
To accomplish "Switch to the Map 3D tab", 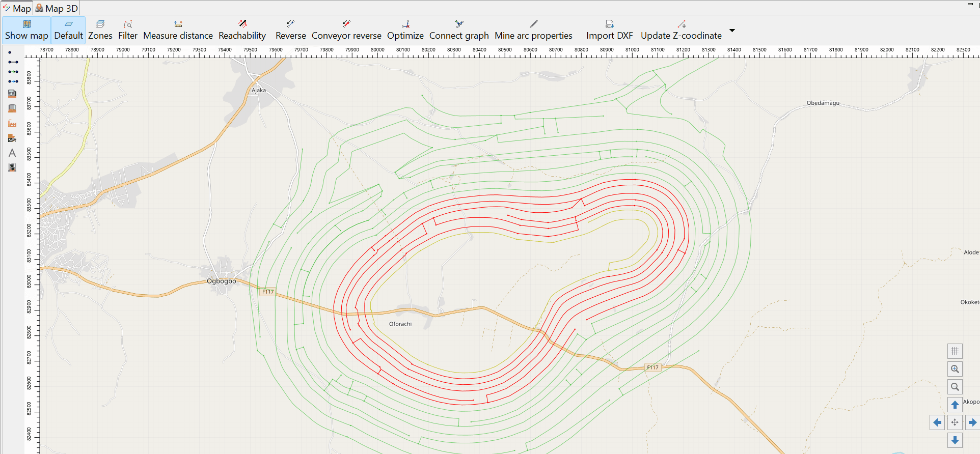I will pos(57,8).
